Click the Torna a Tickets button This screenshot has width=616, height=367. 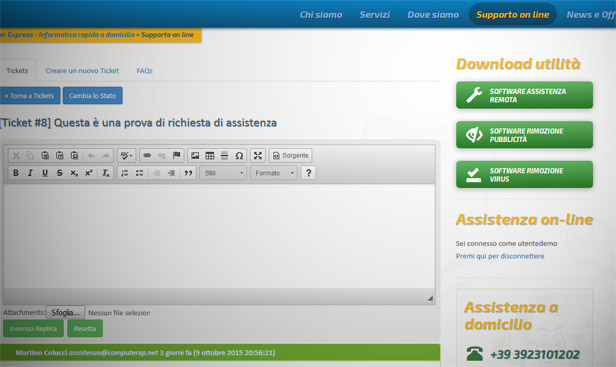coord(30,95)
